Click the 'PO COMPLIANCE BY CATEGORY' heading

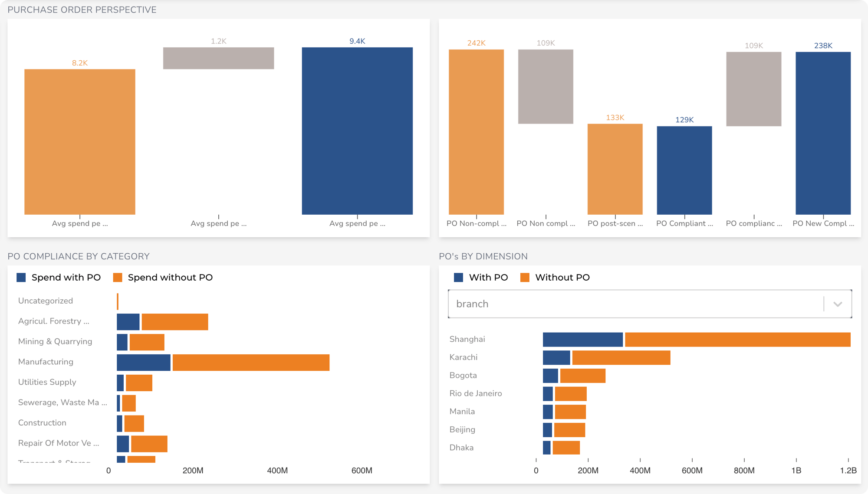click(x=79, y=256)
